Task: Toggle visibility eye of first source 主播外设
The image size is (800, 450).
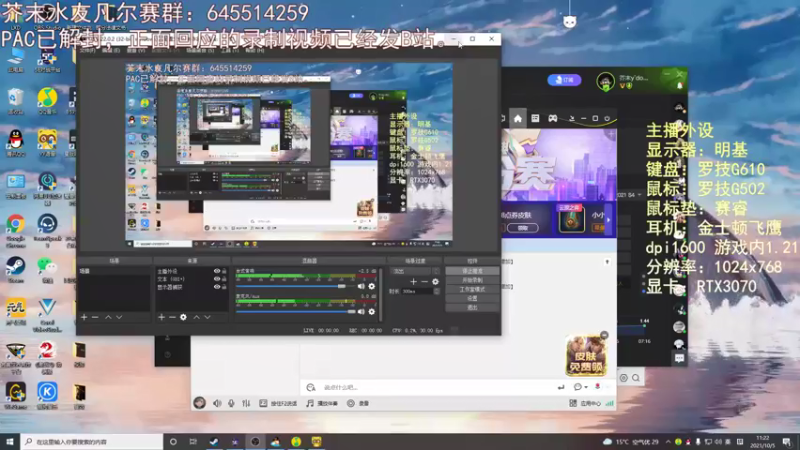Action: point(217,271)
